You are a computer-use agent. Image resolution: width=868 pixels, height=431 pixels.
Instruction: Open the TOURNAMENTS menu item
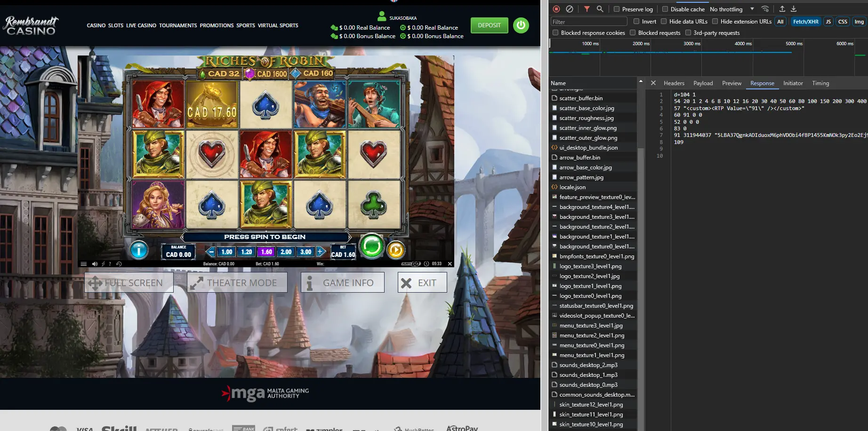(178, 25)
